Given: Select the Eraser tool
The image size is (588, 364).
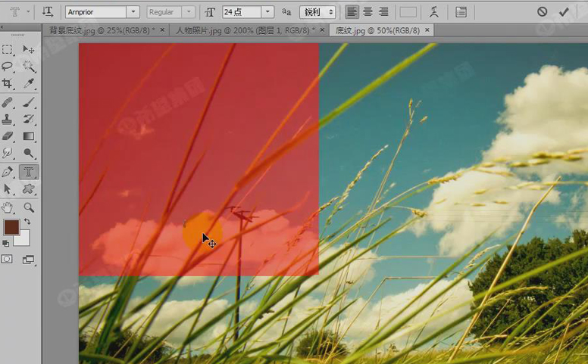Looking at the screenshot, I should tap(8, 137).
